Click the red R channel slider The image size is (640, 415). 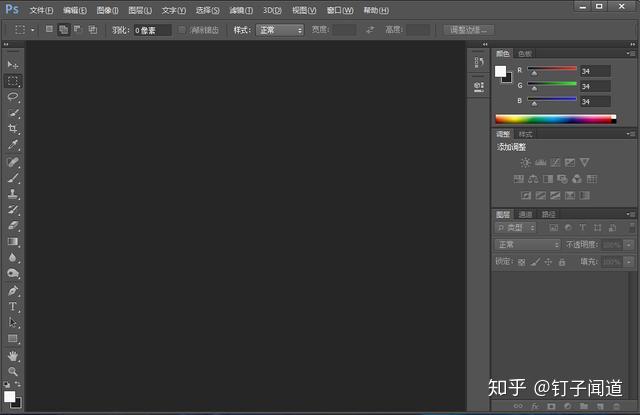tap(552, 71)
